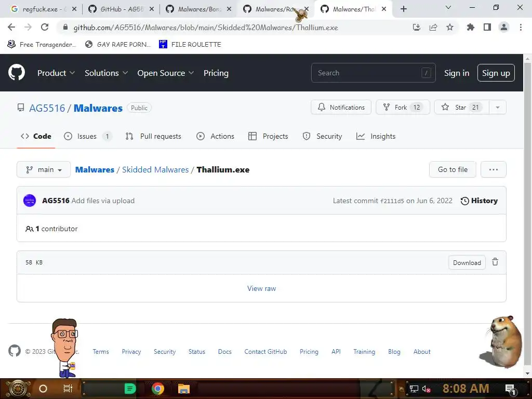Open Cortana circle on taskbar

[43, 389]
